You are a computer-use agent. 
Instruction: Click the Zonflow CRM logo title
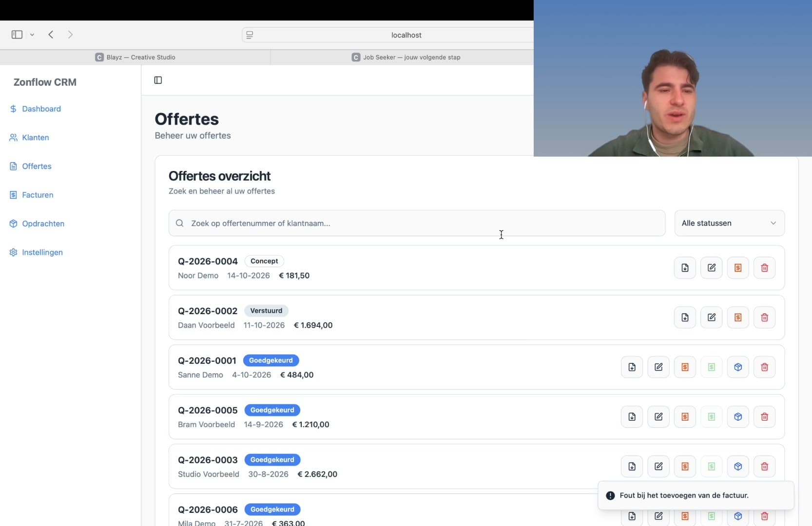coord(45,82)
